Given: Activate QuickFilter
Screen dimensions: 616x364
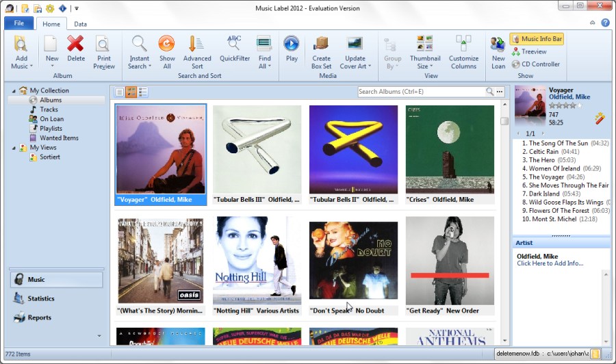Looking at the screenshot, I should (x=235, y=49).
